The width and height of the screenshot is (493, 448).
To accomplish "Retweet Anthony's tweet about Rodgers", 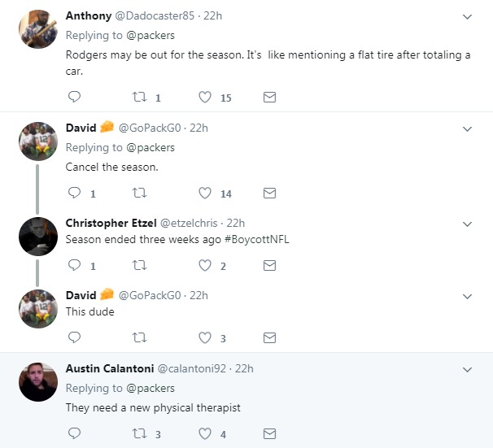I will point(139,98).
